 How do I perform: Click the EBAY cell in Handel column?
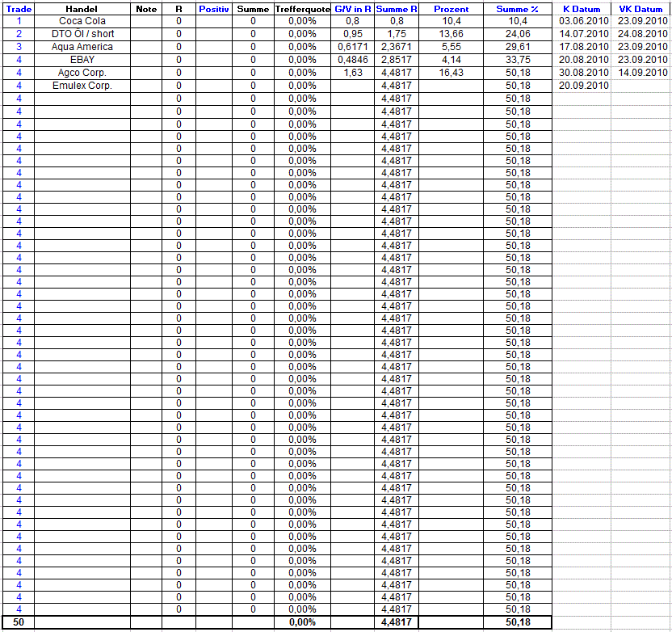[x=82, y=60]
